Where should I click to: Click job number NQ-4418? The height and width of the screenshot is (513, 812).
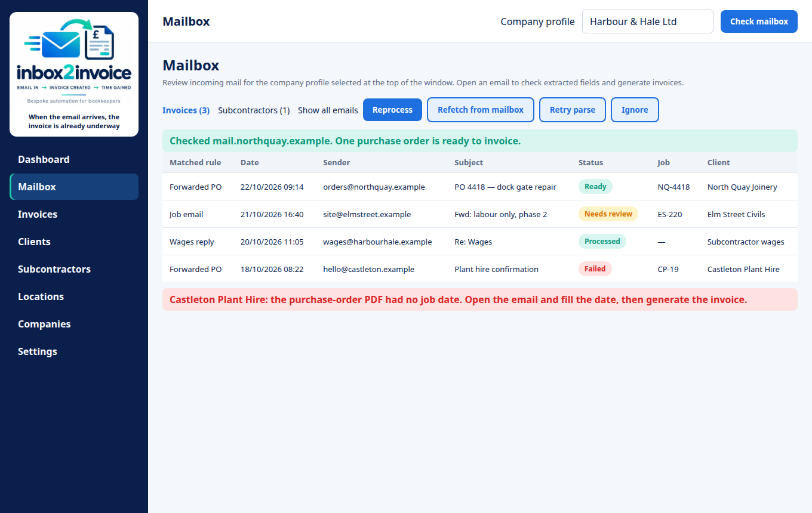click(x=673, y=187)
